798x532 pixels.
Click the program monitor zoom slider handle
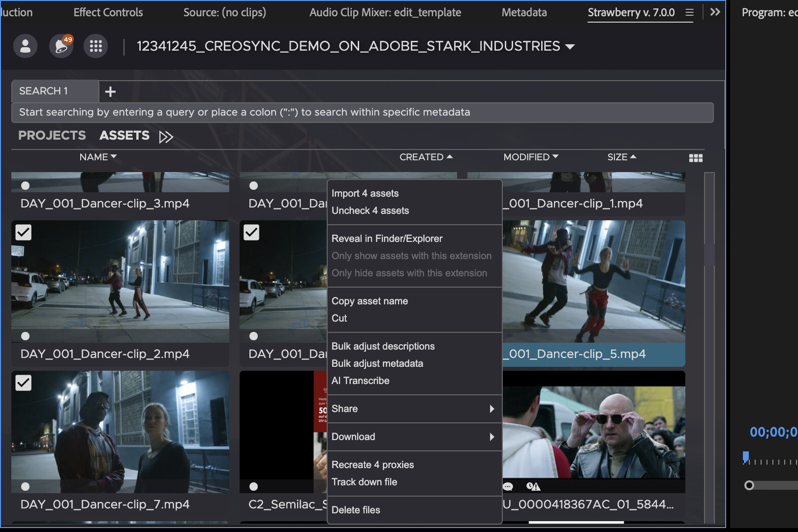tap(749, 485)
